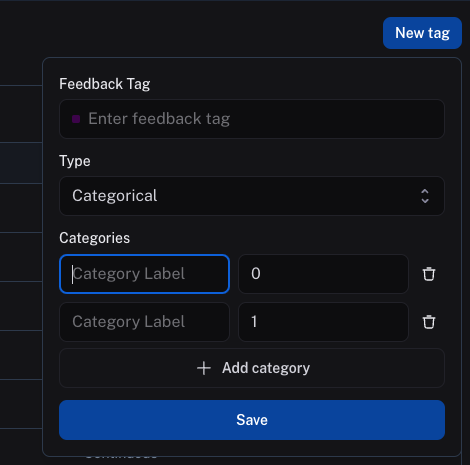The width and height of the screenshot is (470, 465).
Task: Click the plus icon beside Add category
Action: (204, 368)
